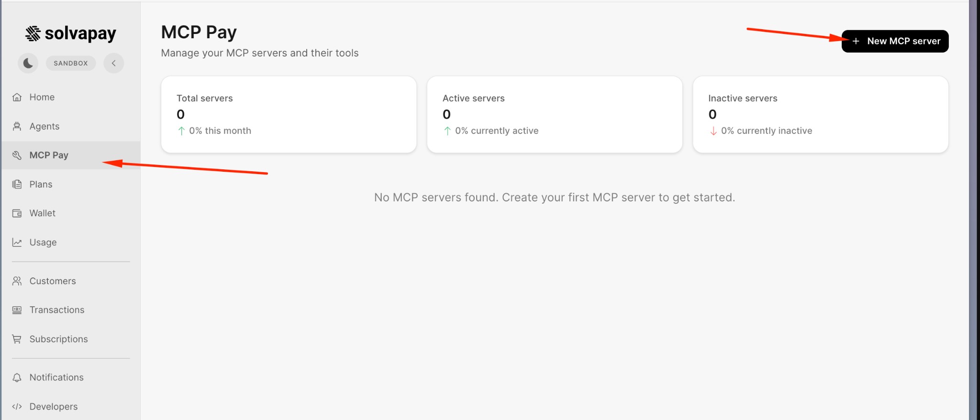Open the Wallet page
This screenshot has width=980, height=420.
(71, 213)
